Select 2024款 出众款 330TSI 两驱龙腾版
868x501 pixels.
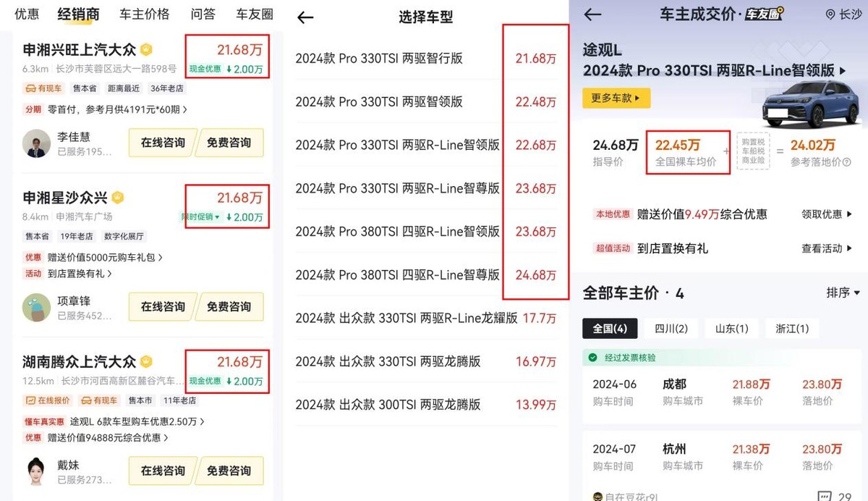(x=426, y=361)
